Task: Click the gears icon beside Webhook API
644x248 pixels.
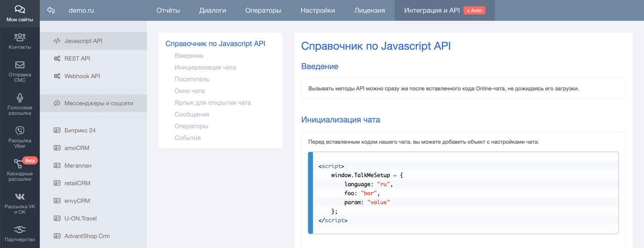Action: point(57,76)
